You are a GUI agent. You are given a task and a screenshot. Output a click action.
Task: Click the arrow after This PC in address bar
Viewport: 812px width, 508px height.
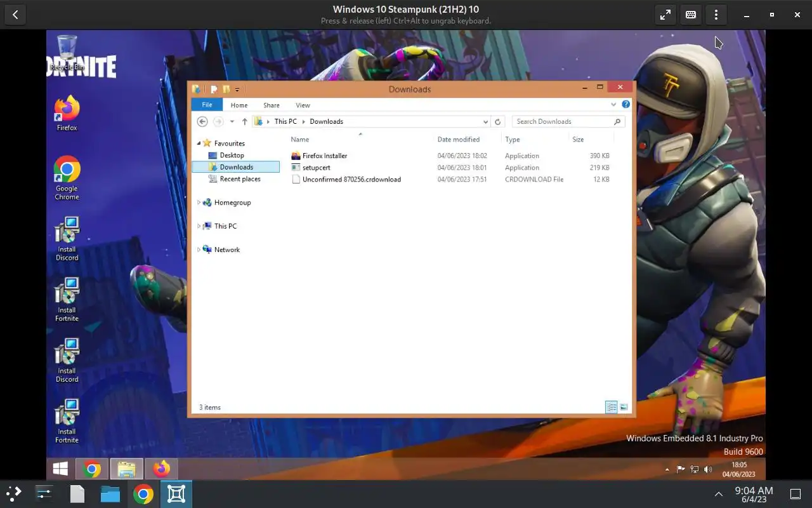[x=303, y=121]
